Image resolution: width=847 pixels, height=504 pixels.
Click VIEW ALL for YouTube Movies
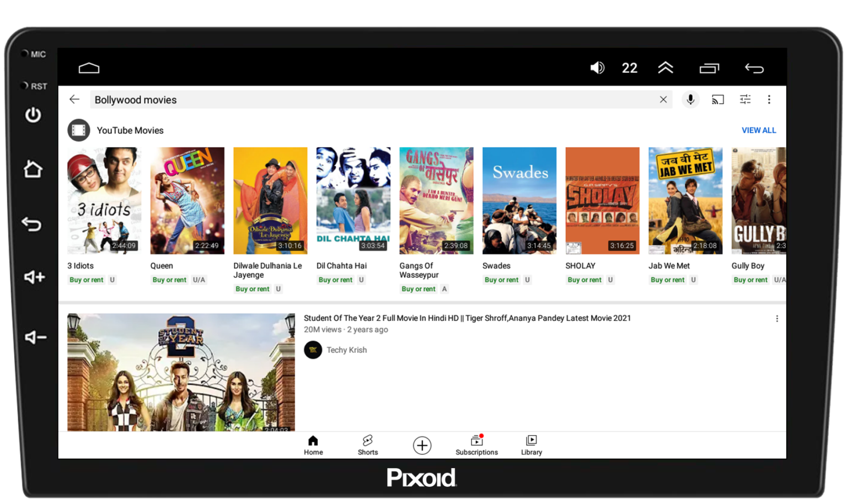[758, 130]
